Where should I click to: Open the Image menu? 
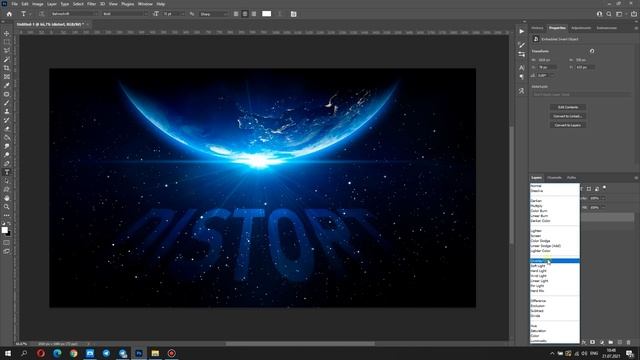(38, 4)
